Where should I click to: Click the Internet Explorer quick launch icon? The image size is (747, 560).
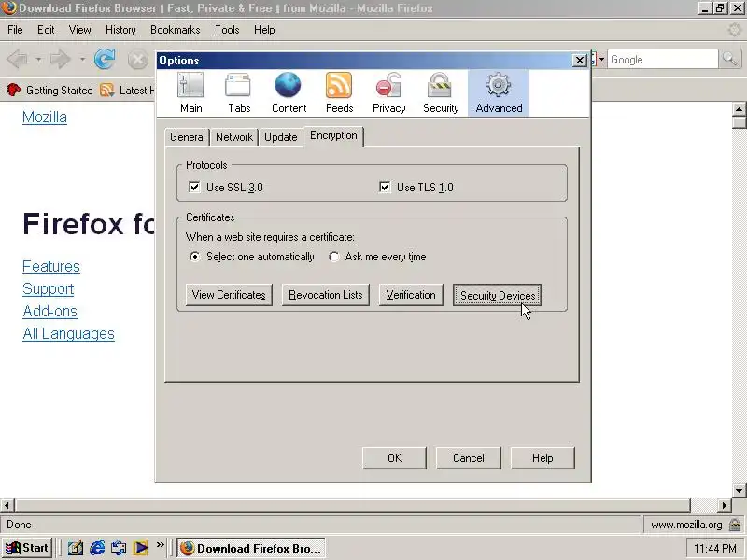click(x=97, y=548)
